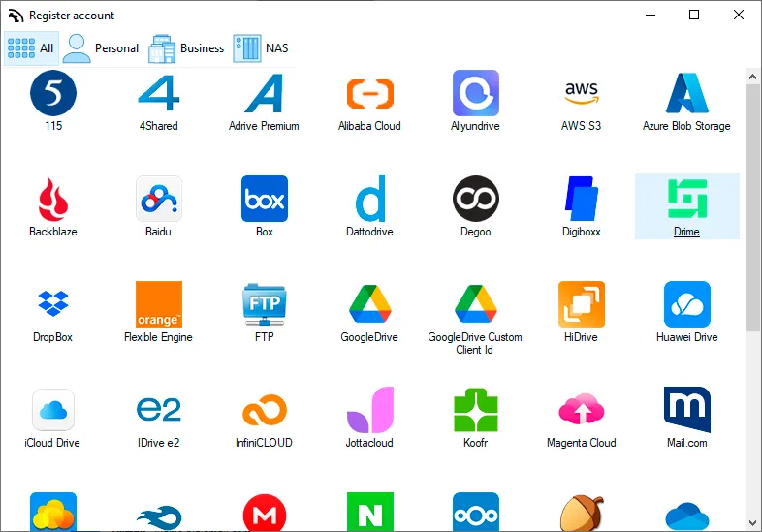Choose the Huawei Drive icon
The width and height of the screenshot is (762, 532).
tap(687, 304)
